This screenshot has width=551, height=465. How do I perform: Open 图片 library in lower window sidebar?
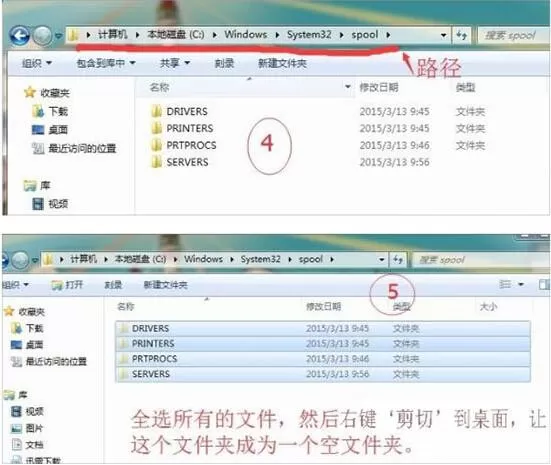[x=34, y=428]
